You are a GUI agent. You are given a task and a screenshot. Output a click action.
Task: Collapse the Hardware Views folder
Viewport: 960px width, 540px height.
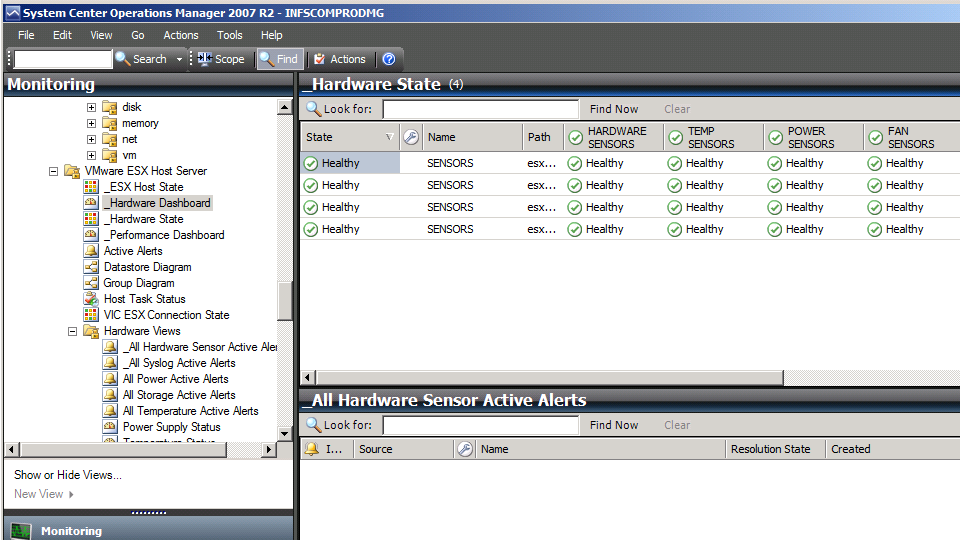pyautogui.click(x=72, y=331)
